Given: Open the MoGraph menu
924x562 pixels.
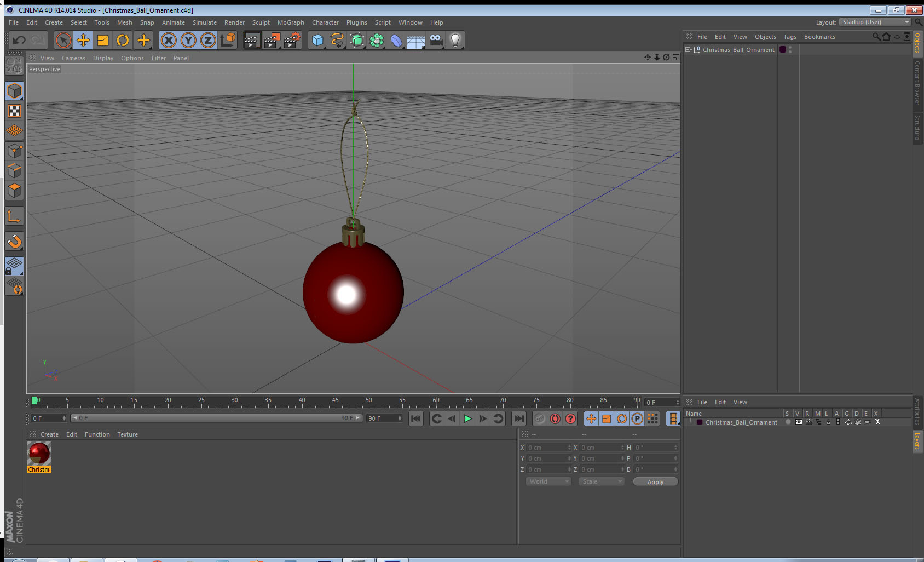Looking at the screenshot, I should [x=291, y=22].
